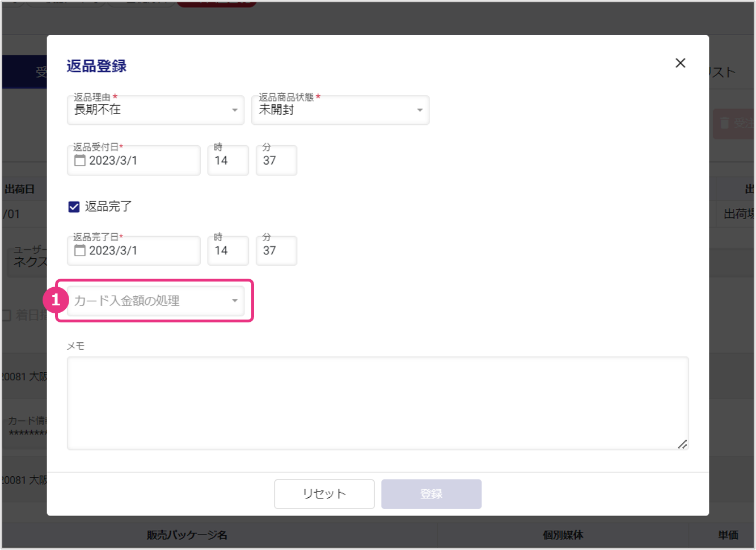Click the 返品受付日 date field

tap(142, 161)
